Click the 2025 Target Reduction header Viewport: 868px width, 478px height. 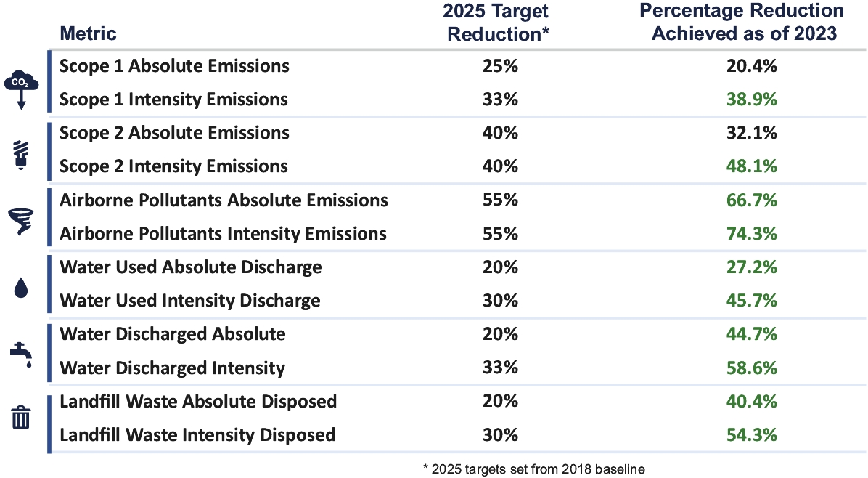[499, 22]
